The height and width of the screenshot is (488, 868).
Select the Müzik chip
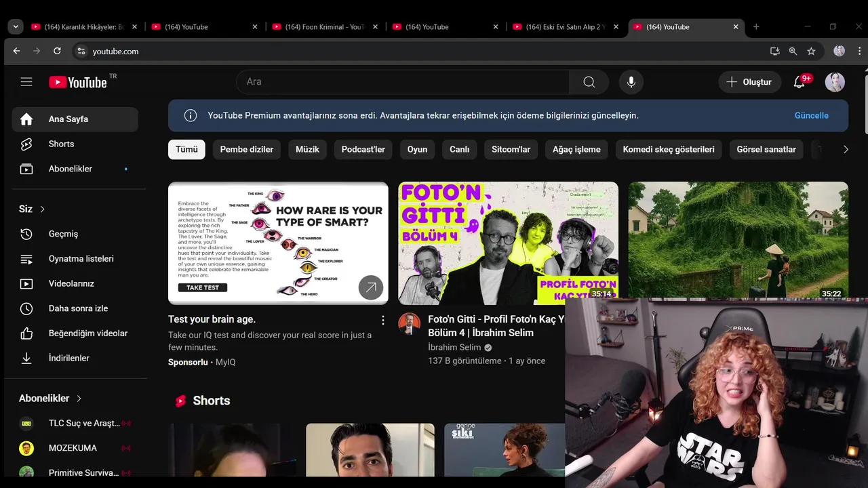(307, 149)
